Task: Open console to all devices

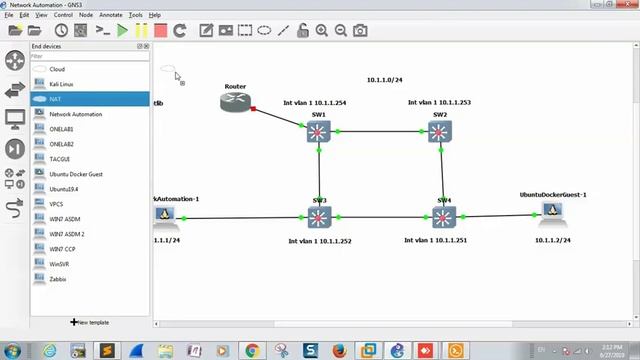Action: click(x=102, y=30)
